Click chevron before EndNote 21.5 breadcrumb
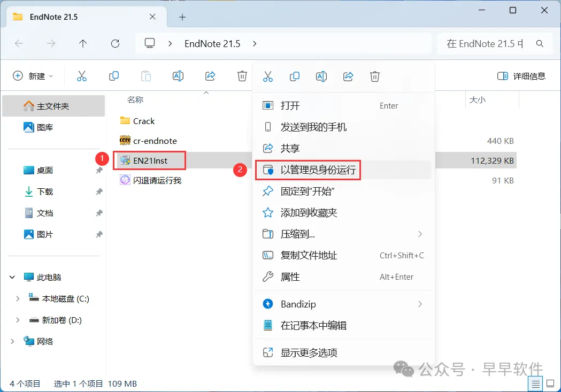This screenshot has width=561, height=392. (x=170, y=44)
